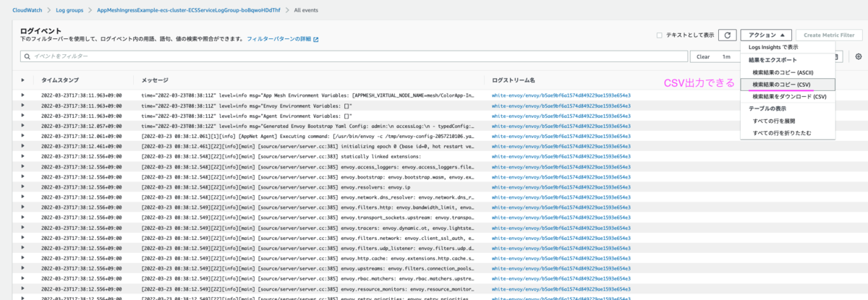Screen dimensions: 868x300
Task: Open the table settings gear icon
Action: pos(859,56)
